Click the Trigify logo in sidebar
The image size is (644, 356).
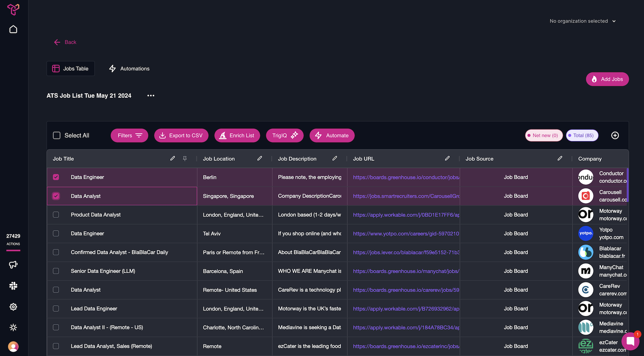13,9
